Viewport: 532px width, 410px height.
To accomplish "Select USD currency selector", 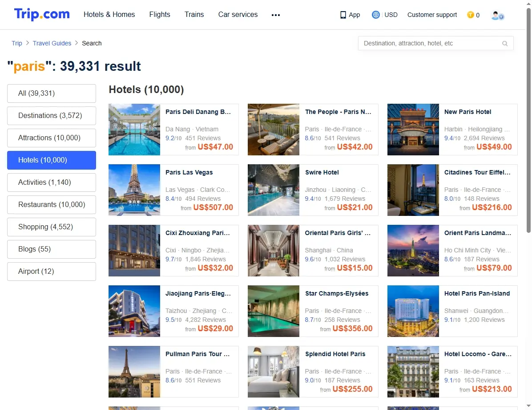I will point(391,15).
